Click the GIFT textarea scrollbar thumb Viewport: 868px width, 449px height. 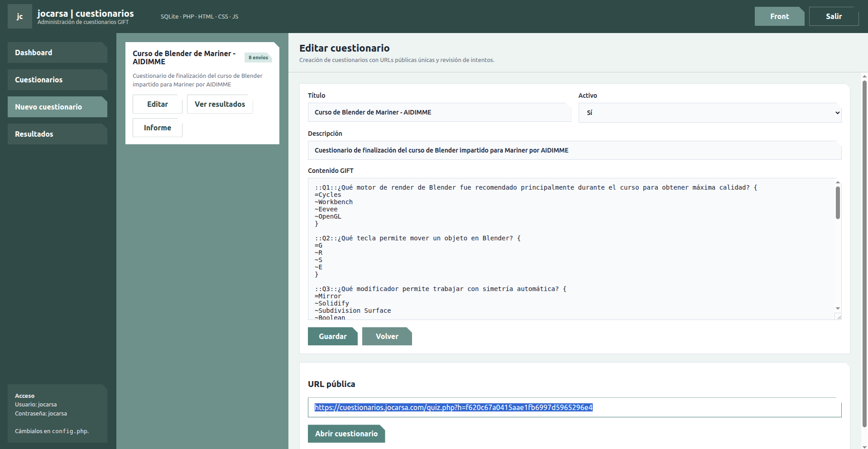pyautogui.click(x=838, y=203)
